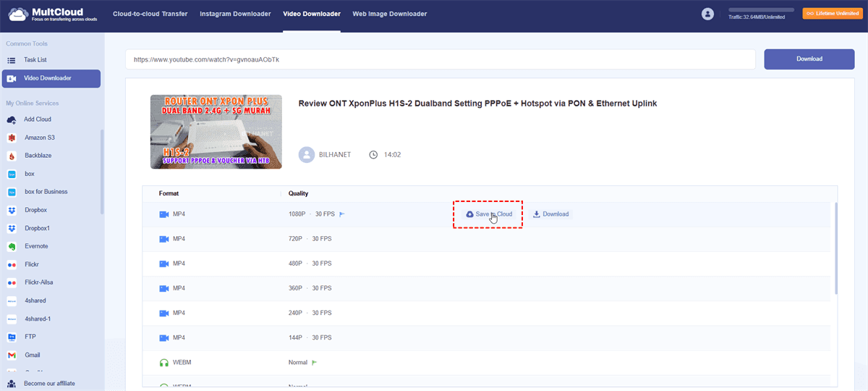Click Become our affiliate link
This screenshot has width=868, height=391.
[49, 383]
